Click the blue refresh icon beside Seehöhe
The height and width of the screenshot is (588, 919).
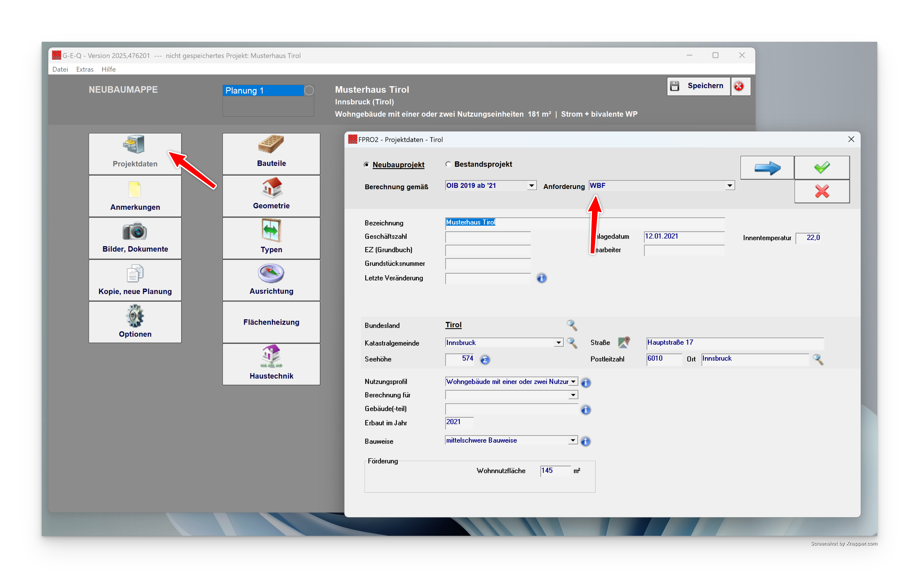pos(485,360)
